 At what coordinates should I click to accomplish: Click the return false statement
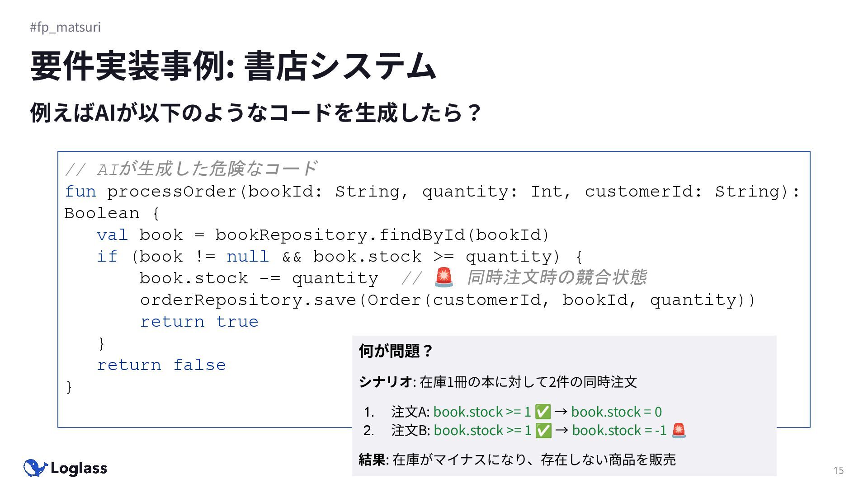(x=161, y=365)
